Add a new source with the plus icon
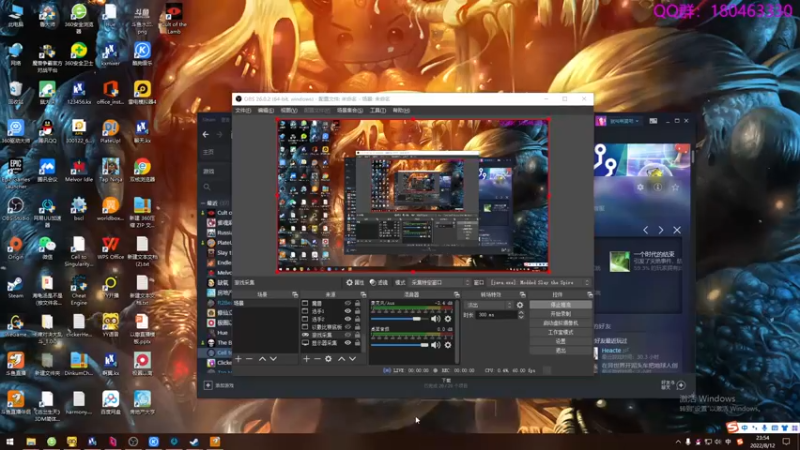The width and height of the screenshot is (800, 450). pos(306,359)
